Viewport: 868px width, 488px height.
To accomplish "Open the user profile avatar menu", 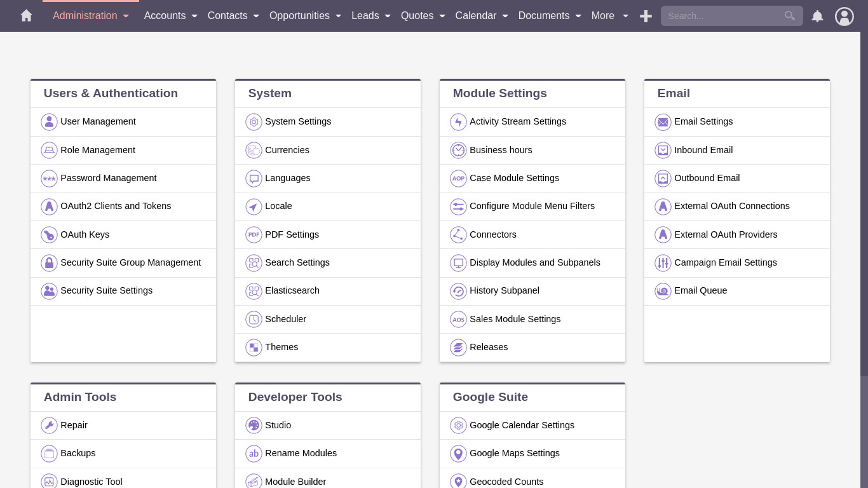I will click(844, 16).
